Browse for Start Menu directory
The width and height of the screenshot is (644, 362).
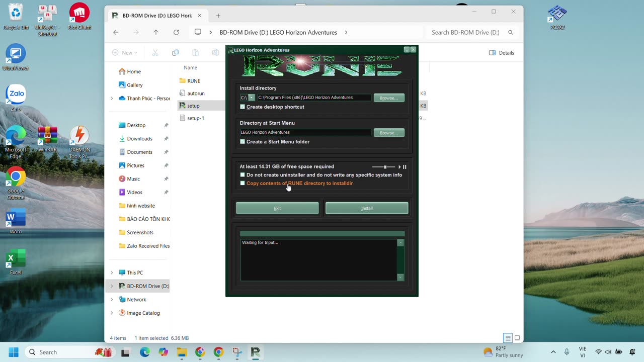point(389,133)
